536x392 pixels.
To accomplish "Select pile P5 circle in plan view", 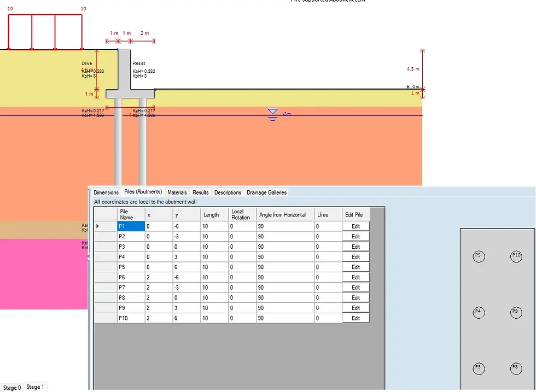I will click(479, 256).
